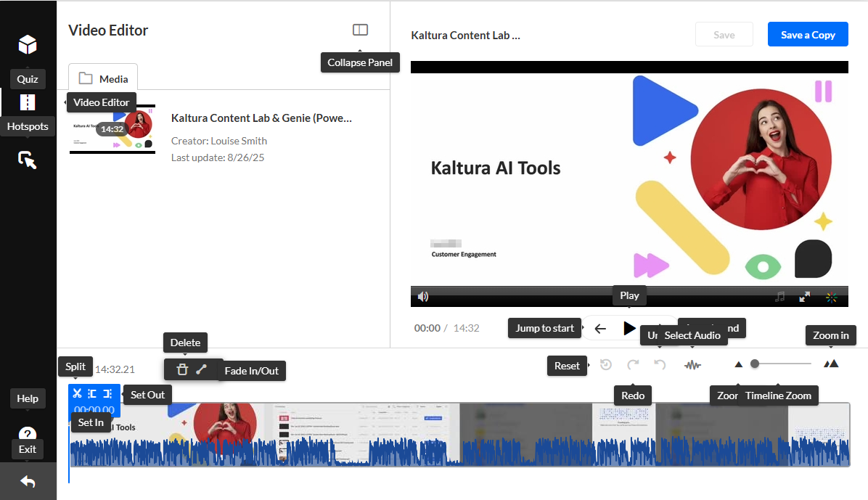
Task: Select Audio with the waveform icon
Action: [692, 365]
